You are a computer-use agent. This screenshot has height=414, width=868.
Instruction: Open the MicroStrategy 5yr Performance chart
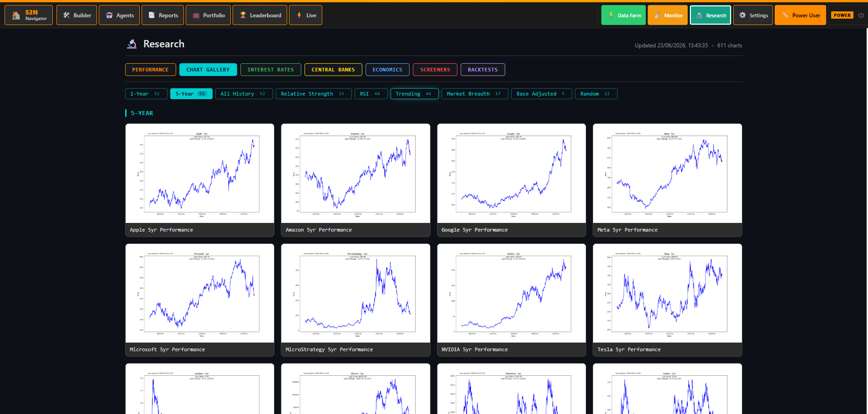pos(355,300)
